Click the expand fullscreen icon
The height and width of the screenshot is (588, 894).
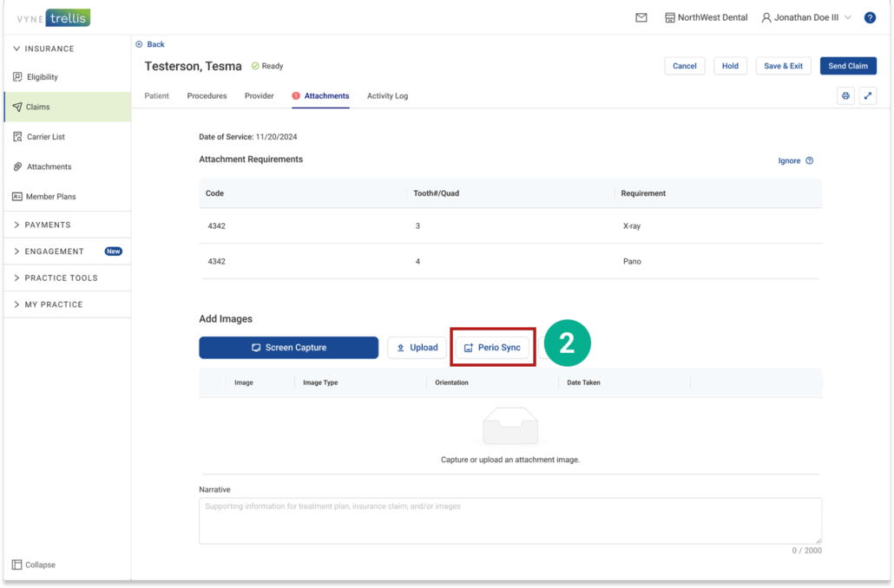pos(867,96)
